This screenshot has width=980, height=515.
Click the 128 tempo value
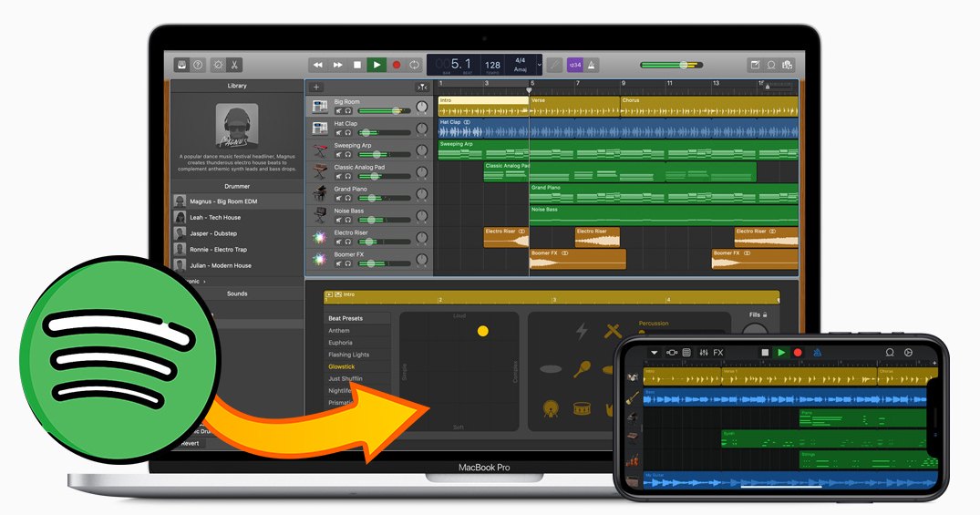coord(492,65)
